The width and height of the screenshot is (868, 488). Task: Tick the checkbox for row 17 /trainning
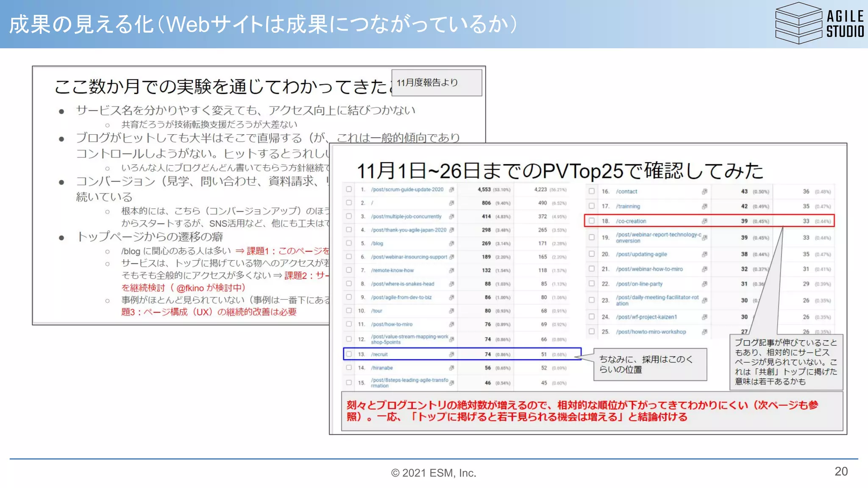(x=592, y=206)
